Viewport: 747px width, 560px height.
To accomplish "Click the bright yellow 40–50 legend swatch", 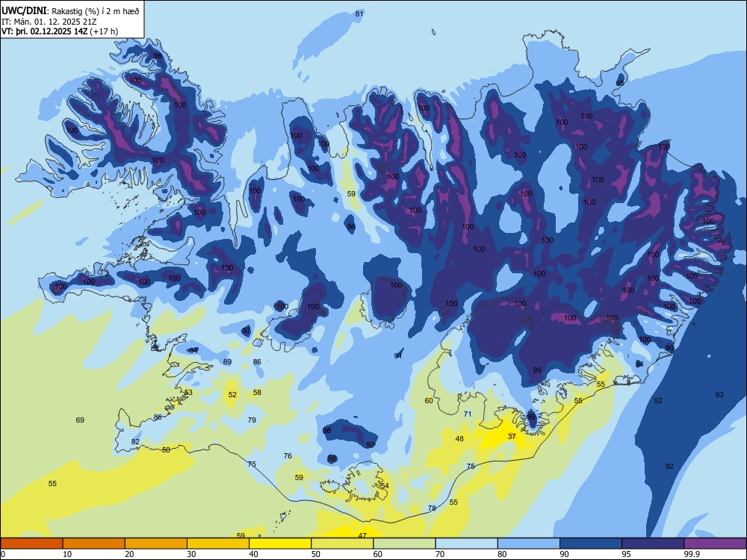I will [x=280, y=544].
